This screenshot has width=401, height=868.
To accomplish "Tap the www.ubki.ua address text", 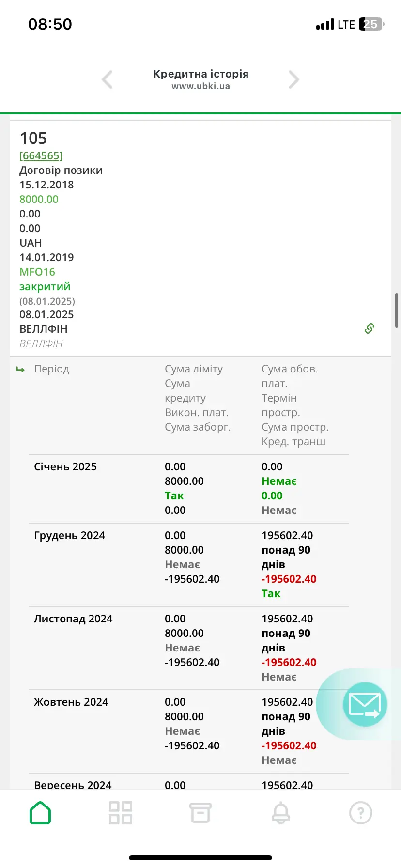I will [200, 86].
